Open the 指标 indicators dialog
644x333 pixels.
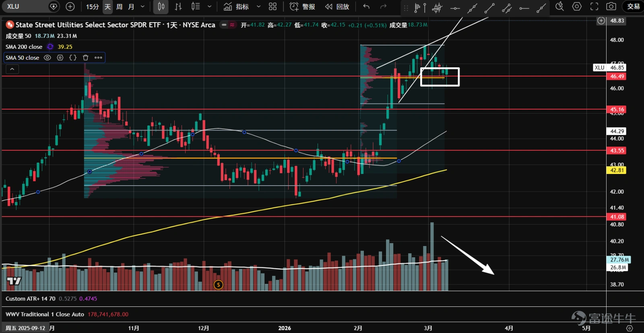point(237,6)
